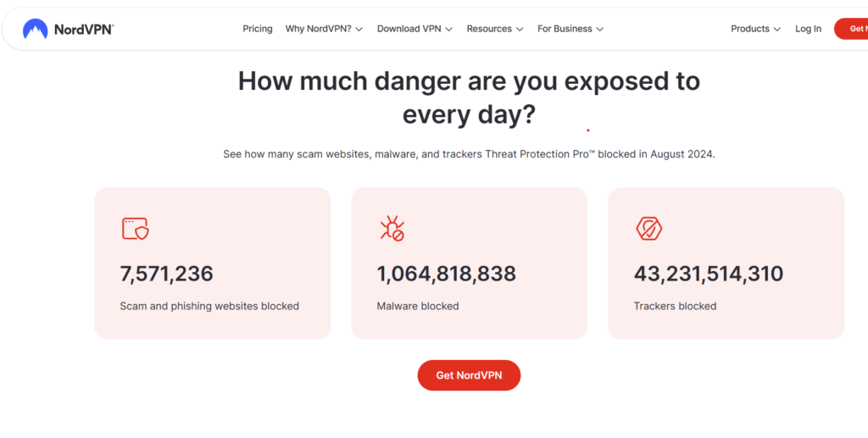This screenshot has width=868, height=438.
Task: Click the 1,064,818,838 malware count
Action: point(446,274)
